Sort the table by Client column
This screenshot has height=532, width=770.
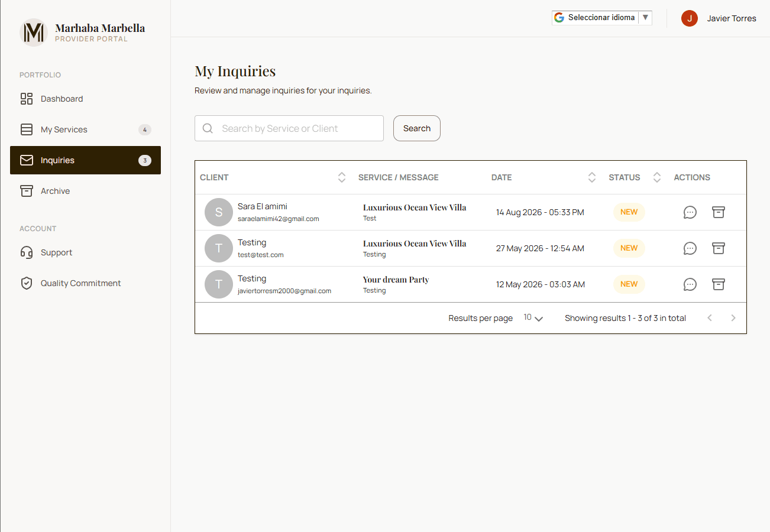pyautogui.click(x=342, y=177)
